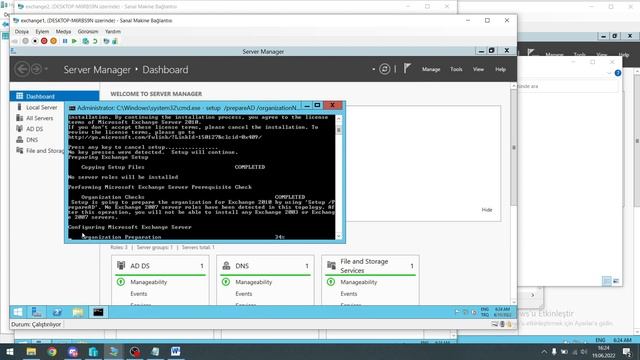The image size is (640, 360).
Task: Click the black dot Start toolbar icon
Action: (35, 41)
